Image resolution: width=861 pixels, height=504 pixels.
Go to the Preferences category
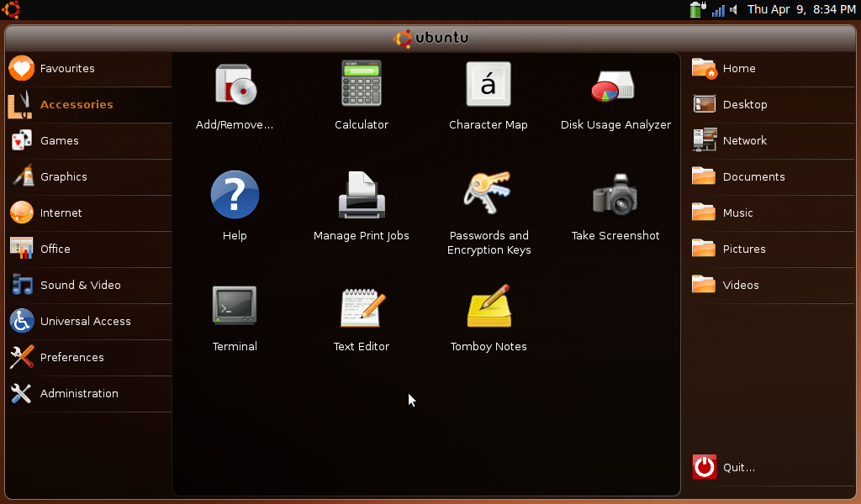pyautogui.click(x=89, y=358)
